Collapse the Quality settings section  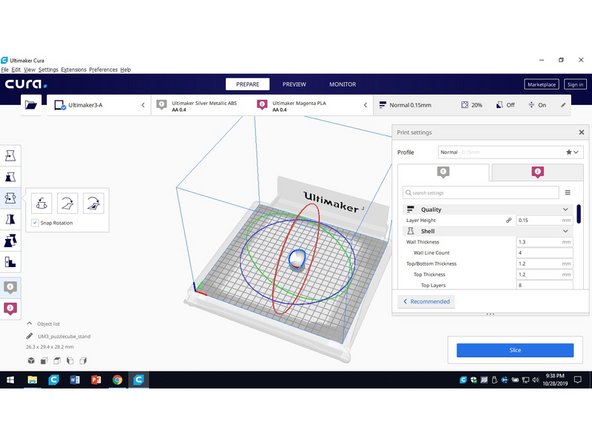tap(565, 210)
